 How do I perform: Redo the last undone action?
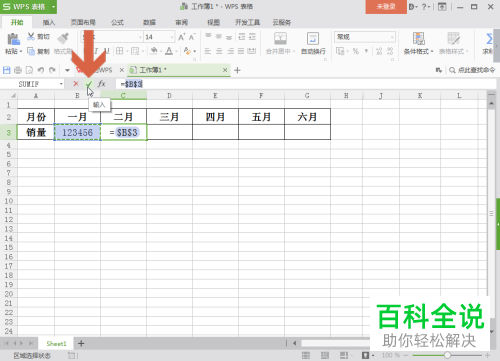point(52,70)
